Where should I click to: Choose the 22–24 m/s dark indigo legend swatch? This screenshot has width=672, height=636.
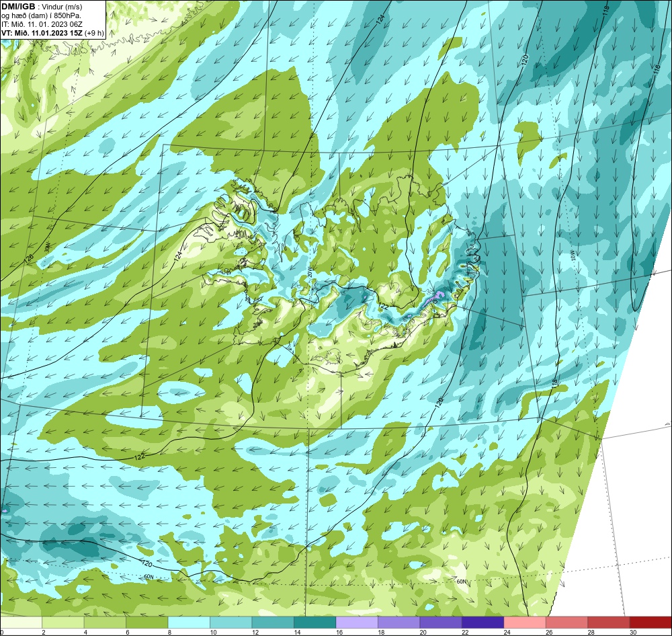click(483, 622)
